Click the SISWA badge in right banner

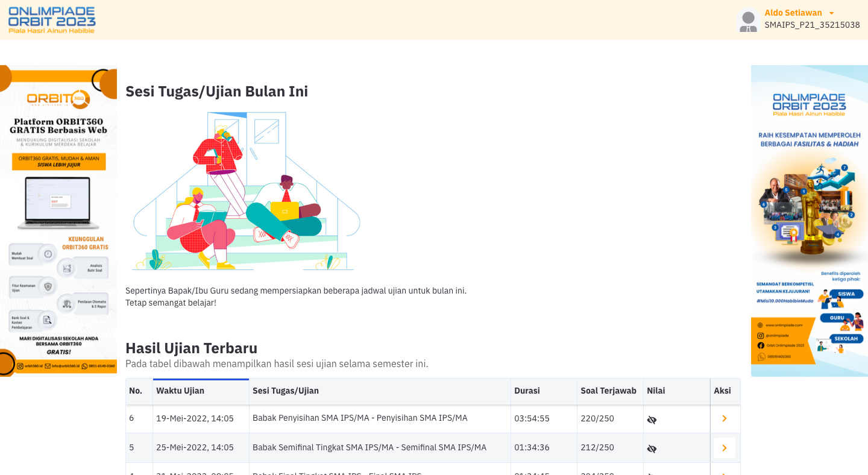[x=846, y=294]
